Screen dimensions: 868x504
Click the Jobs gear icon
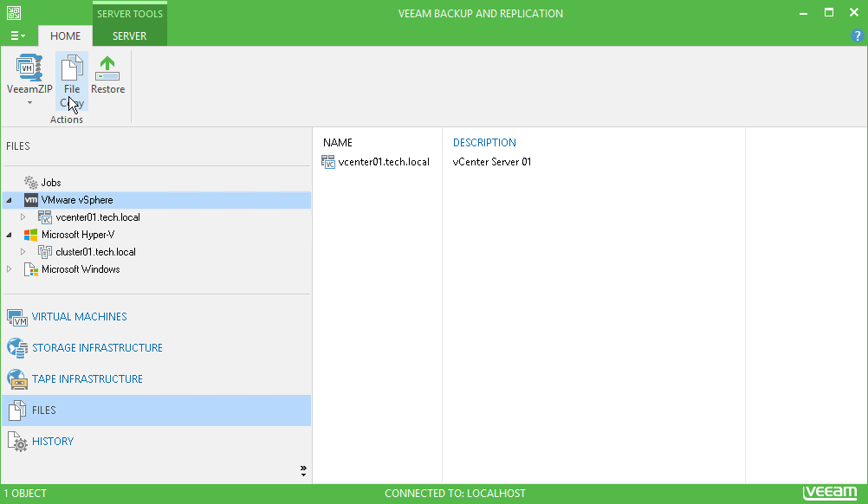click(31, 182)
